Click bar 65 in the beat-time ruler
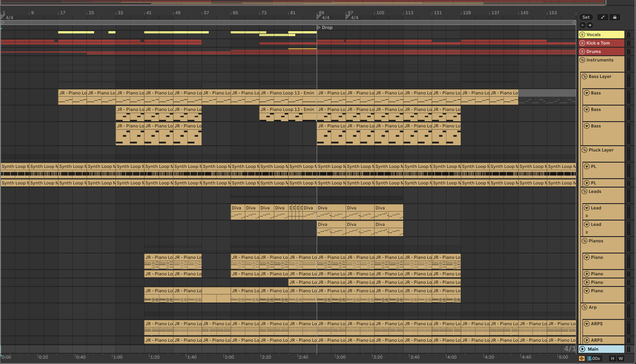Image resolution: width=636 pixels, height=364 pixels. coord(235,13)
